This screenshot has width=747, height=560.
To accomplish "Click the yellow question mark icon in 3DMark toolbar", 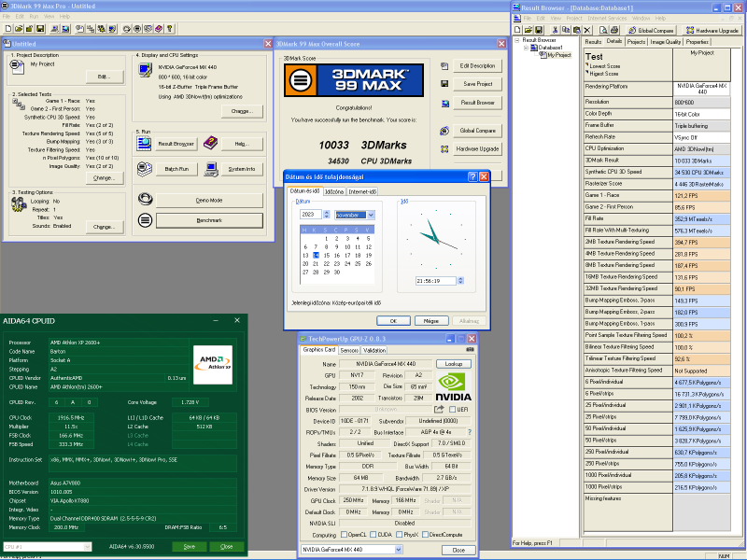I will coord(170,29).
